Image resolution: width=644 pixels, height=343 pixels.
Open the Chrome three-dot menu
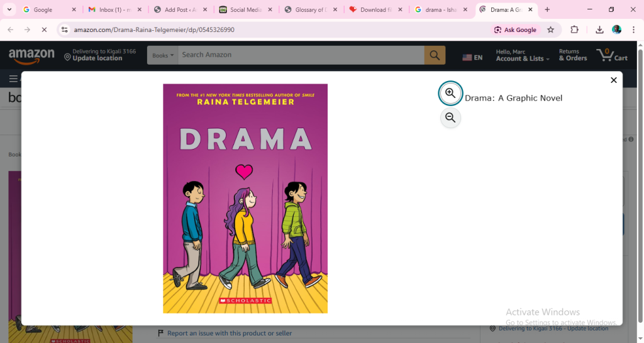tap(634, 30)
